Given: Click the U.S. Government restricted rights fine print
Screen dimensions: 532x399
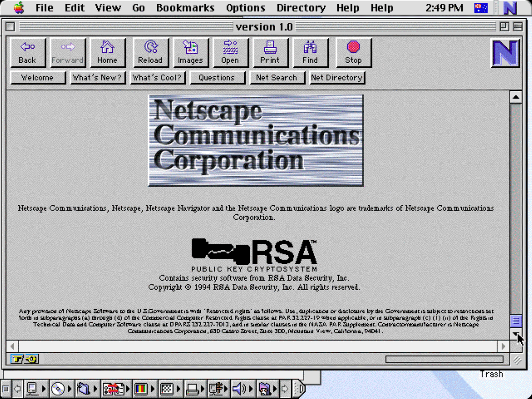Looking at the screenshot, I should click(x=256, y=321).
